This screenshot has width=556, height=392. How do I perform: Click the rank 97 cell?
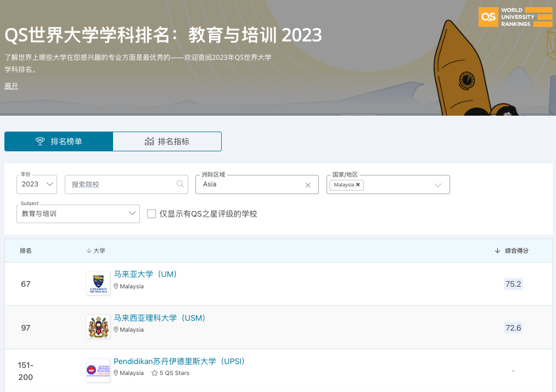[26, 328]
